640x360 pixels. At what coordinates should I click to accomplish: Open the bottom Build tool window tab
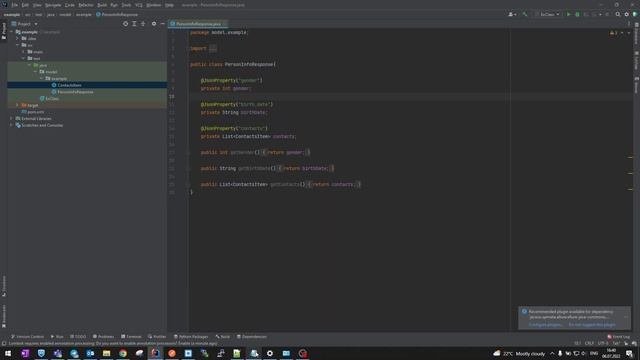click(223, 337)
